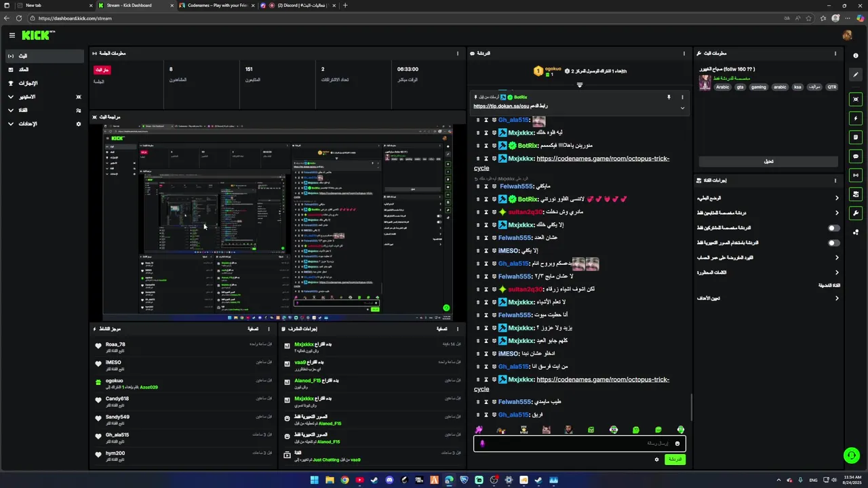Screen dimensions: 868x488
Task: Open the Windows Start button on the taskbar
Action: 315,481
